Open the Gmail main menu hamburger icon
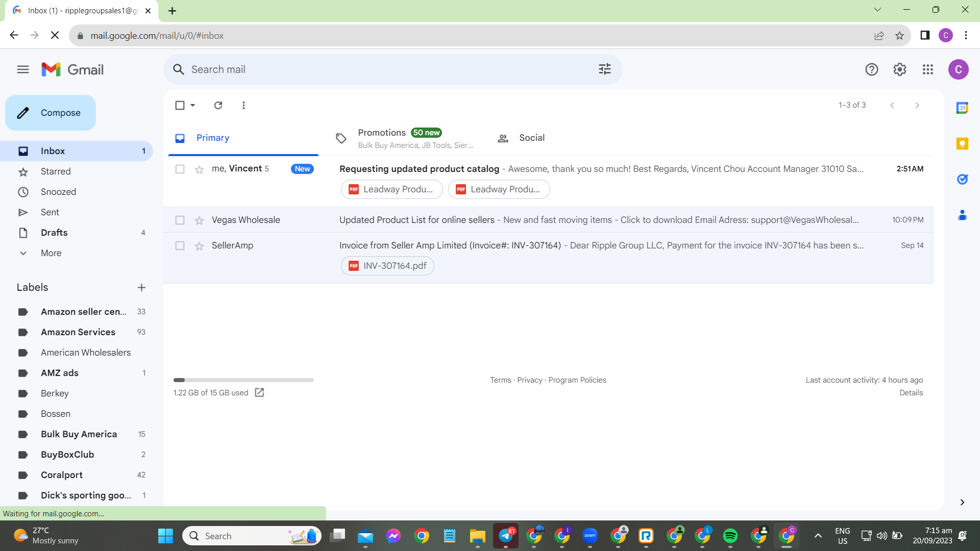The image size is (980, 551). coord(23,69)
